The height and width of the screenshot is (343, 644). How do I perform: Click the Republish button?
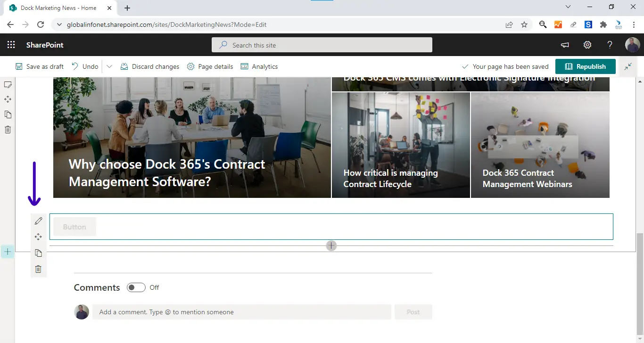pos(586,66)
